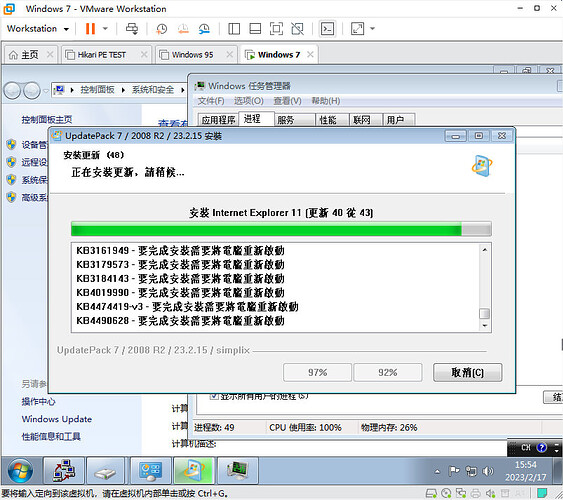563x500 pixels.
Task: Open the Windows Update link
Action: 57,419
